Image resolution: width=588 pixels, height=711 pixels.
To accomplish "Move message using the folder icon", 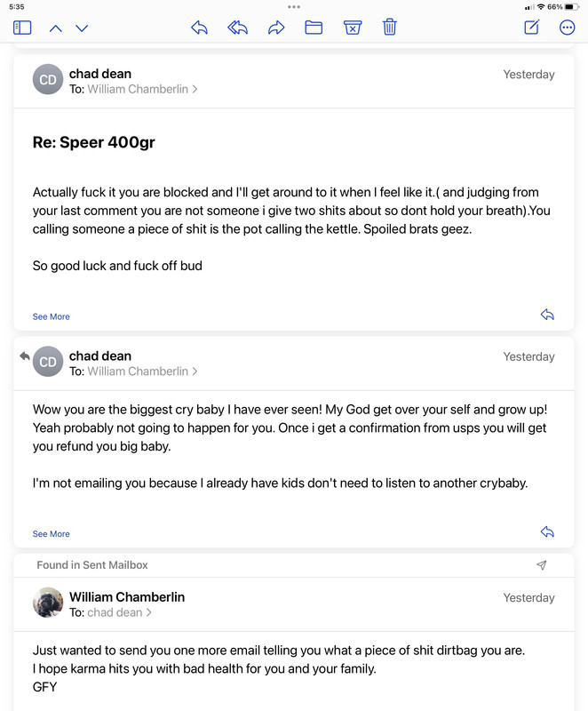I will 314,28.
